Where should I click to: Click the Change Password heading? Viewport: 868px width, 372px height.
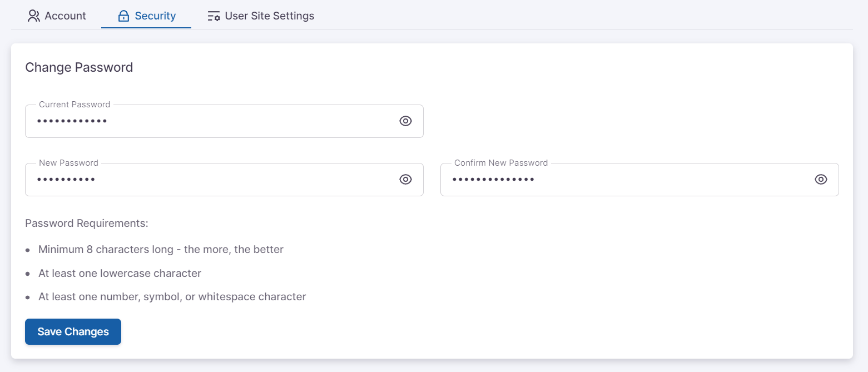tap(79, 68)
